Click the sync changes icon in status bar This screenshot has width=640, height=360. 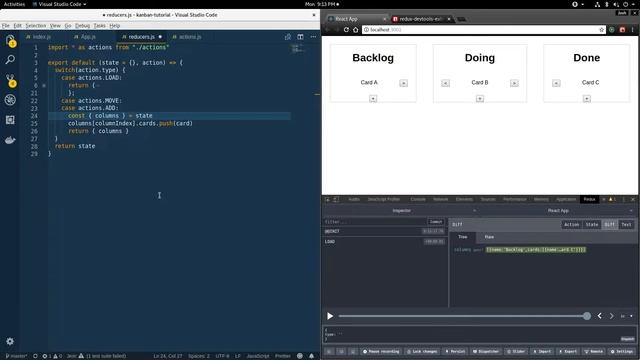[35, 356]
